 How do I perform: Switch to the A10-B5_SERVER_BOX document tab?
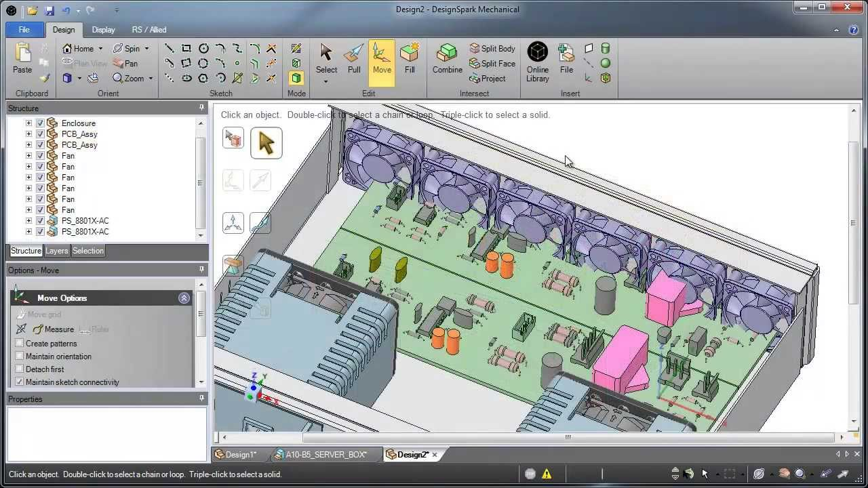325,455
